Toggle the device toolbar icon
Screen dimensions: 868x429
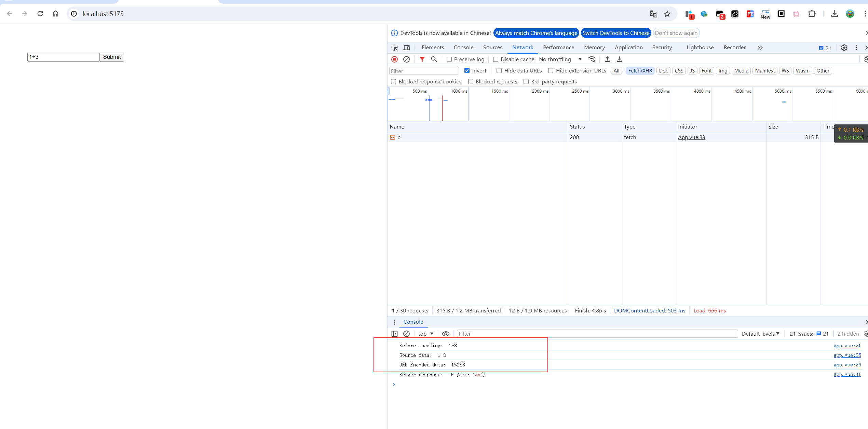pyautogui.click(x=407, y=48)
